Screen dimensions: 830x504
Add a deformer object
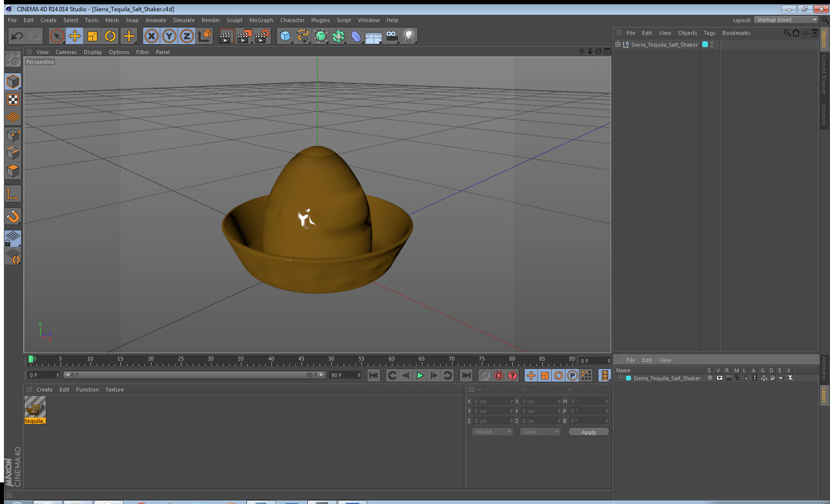coord(356,36)
